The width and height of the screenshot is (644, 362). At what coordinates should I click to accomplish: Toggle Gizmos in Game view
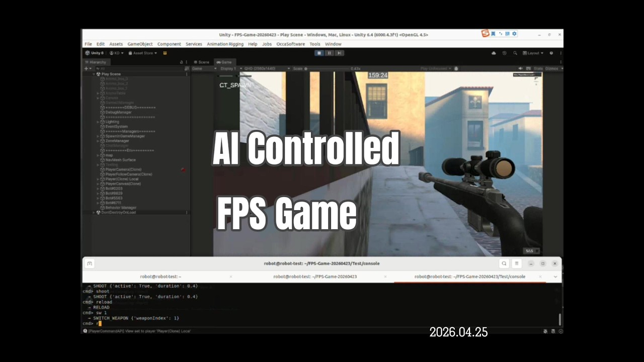pos(551,68)
